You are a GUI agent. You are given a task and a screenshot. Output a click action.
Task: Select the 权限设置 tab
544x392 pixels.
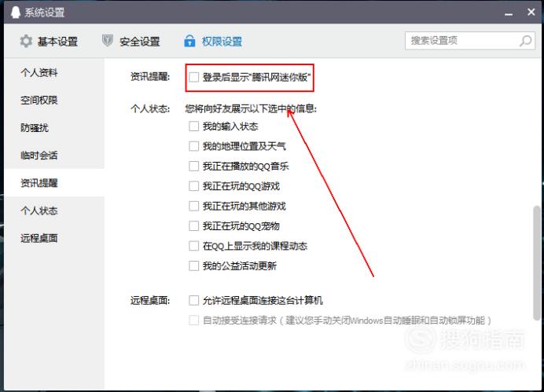[213, 42]
